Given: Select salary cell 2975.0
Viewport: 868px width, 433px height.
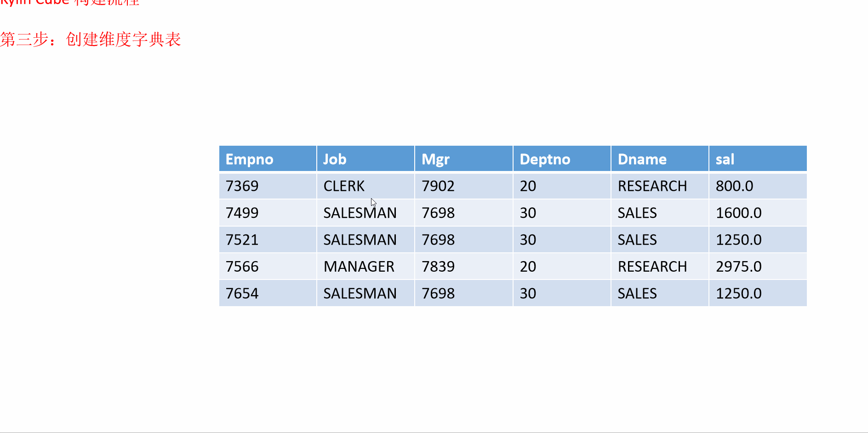Looking at the screenshot, I should click(758, 266).
